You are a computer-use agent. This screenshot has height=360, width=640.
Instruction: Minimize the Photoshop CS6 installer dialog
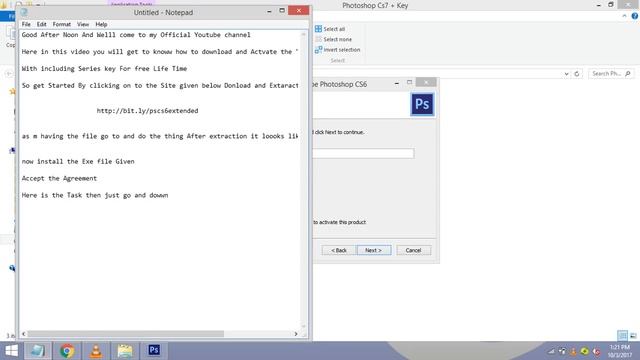click(397, 83)
